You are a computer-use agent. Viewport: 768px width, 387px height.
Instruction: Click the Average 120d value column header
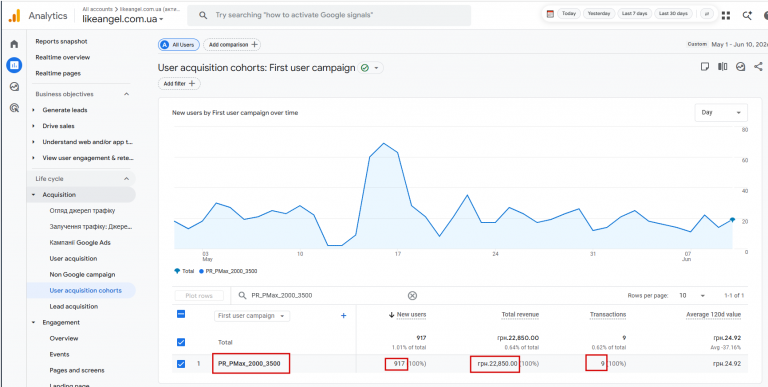tap(713, 314)
